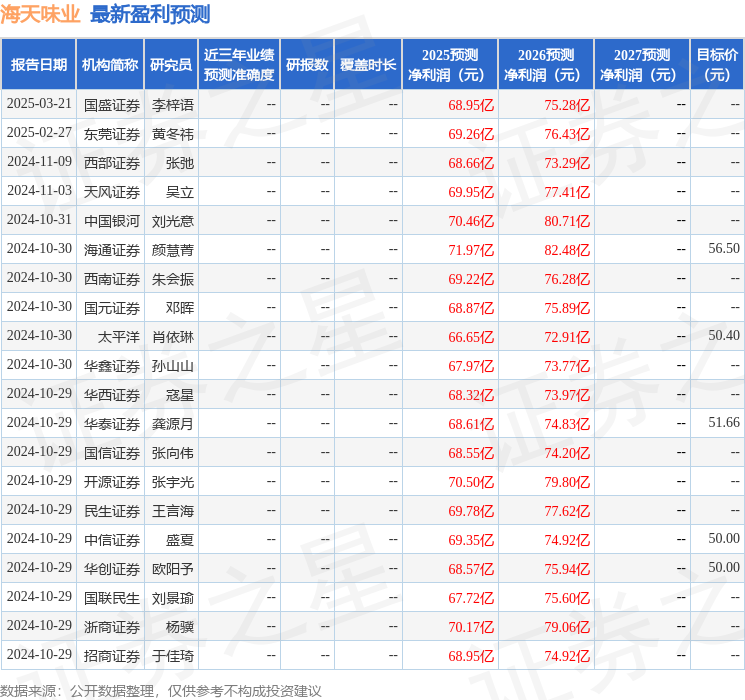Click the 目标价 column header
The width and height of the screenshot is (745, 700).
coord(717,64)
